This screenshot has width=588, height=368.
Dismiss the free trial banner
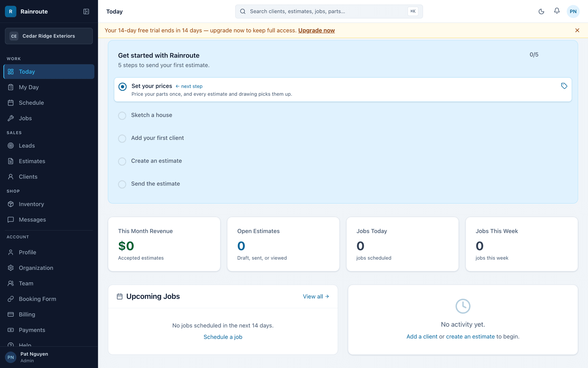point(577,30)
